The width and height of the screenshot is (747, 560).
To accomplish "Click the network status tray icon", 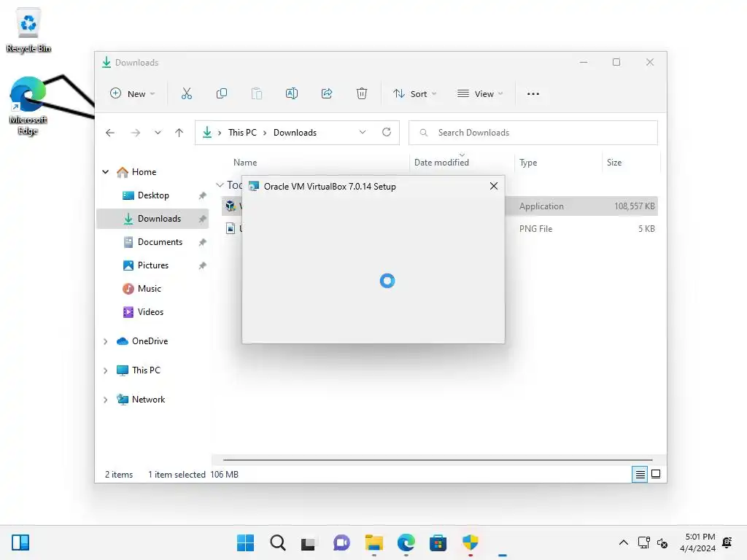I will click(x=643, y=542).
